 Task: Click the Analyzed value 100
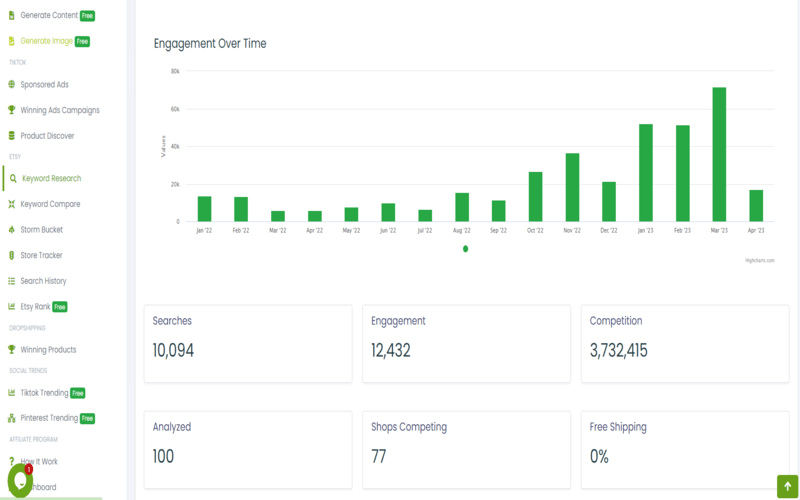point(163,456)
